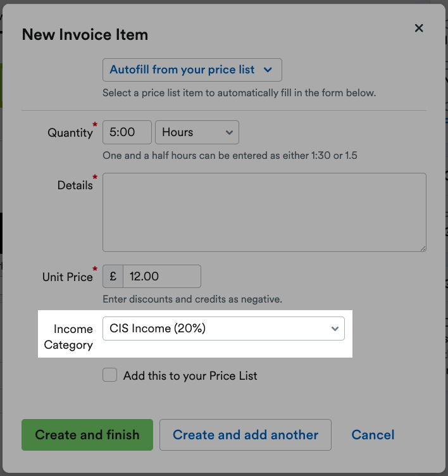
Task: Click the "Add this to your Price List" label
Action: coord(190,376)
